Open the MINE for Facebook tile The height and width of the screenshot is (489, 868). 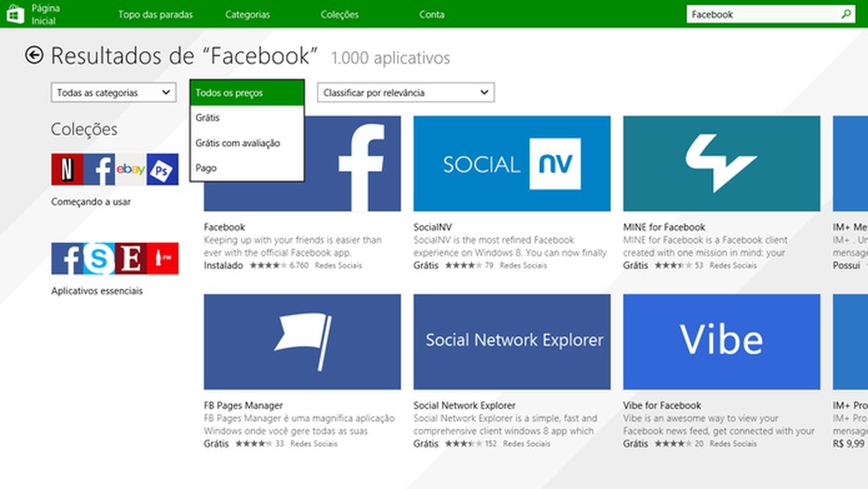722,163
